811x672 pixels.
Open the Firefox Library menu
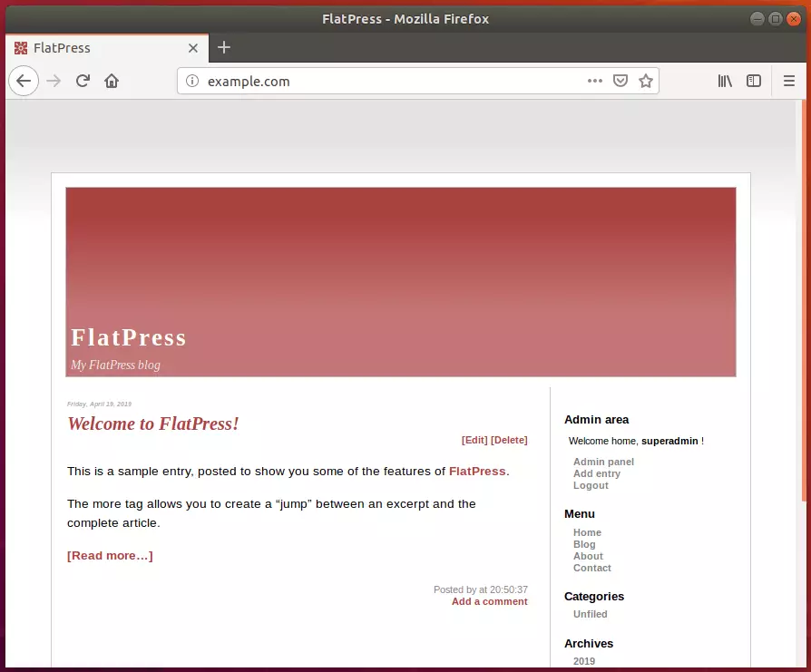point(725,81)
